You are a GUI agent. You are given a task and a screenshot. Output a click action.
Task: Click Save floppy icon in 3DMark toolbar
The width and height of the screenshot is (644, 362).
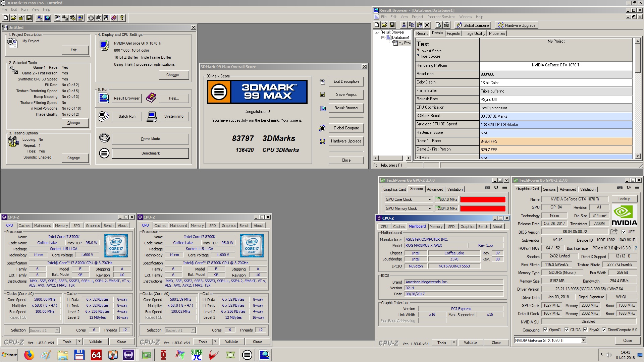click(x=29, y=18)
